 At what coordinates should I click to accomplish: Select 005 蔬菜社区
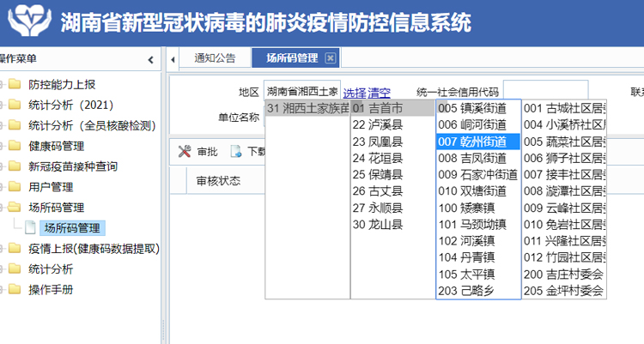click(x=564, y=142)
